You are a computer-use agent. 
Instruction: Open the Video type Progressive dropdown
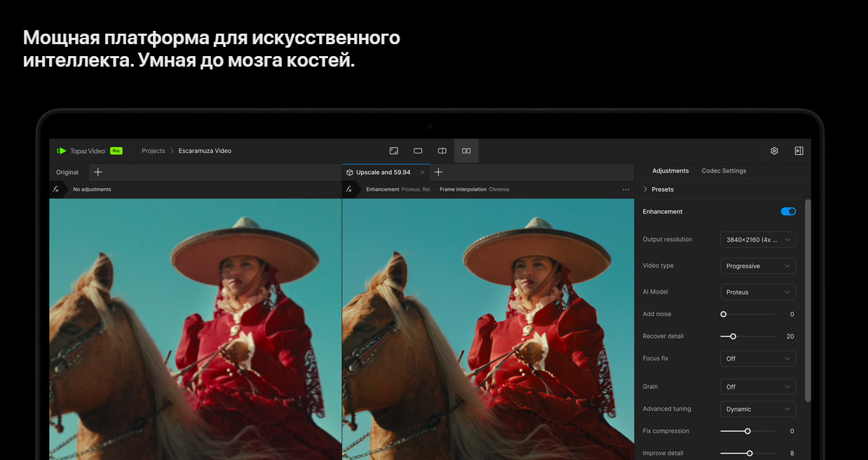758,266
